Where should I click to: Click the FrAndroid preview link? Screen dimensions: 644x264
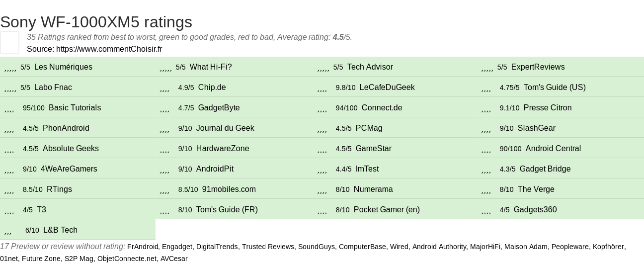pyautogui.click(x=143, y=247)
